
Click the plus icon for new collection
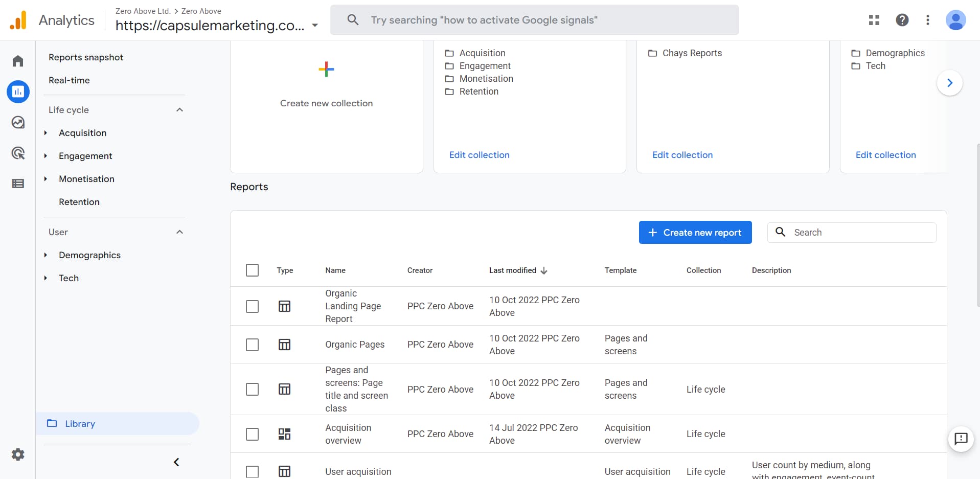(x=326, y=69)
